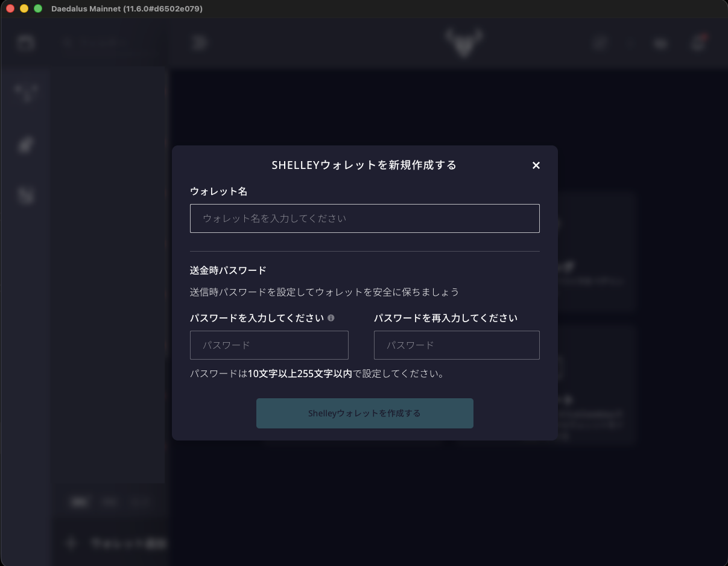The height and width of the screenshot is (566, 728).
Task: Click the Shelleyウォレットを作成する button
Action: coord(364,413)
